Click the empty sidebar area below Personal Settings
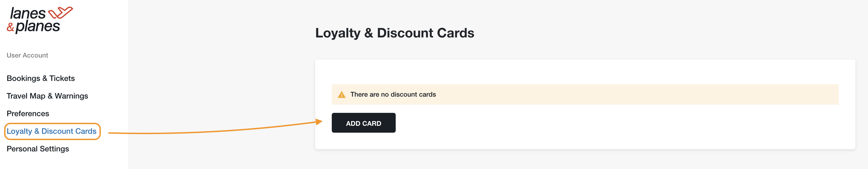Screen dimensions: 868x169 [64, 162]
